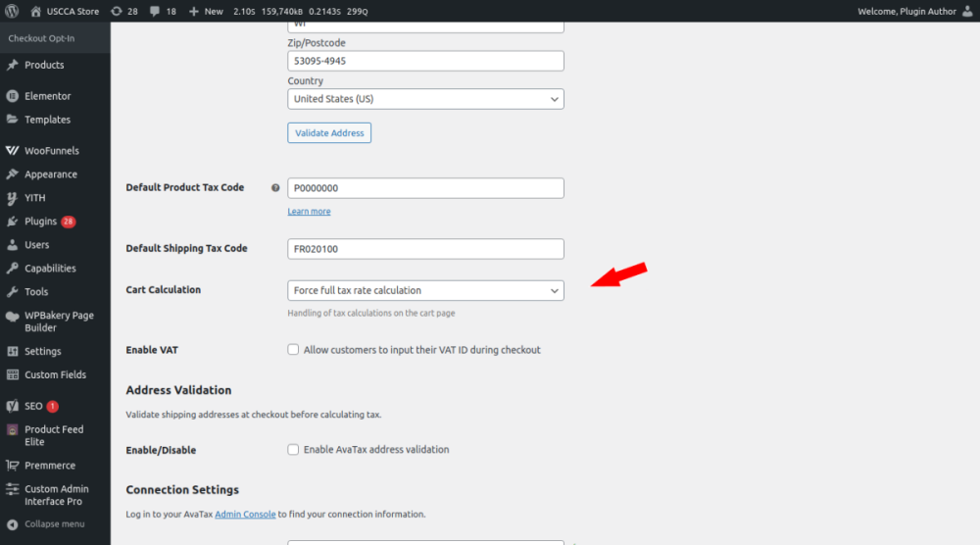
Task: Click the Plugin Author avatar icon
Action: pos(967,11)
